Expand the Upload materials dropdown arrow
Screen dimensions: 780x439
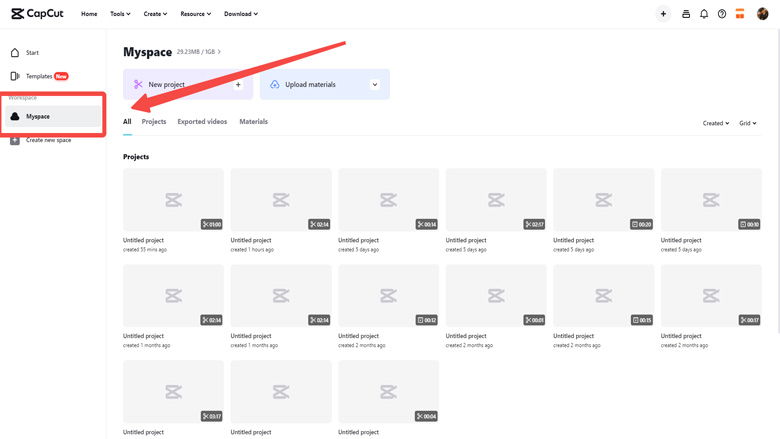pos(375,85)
